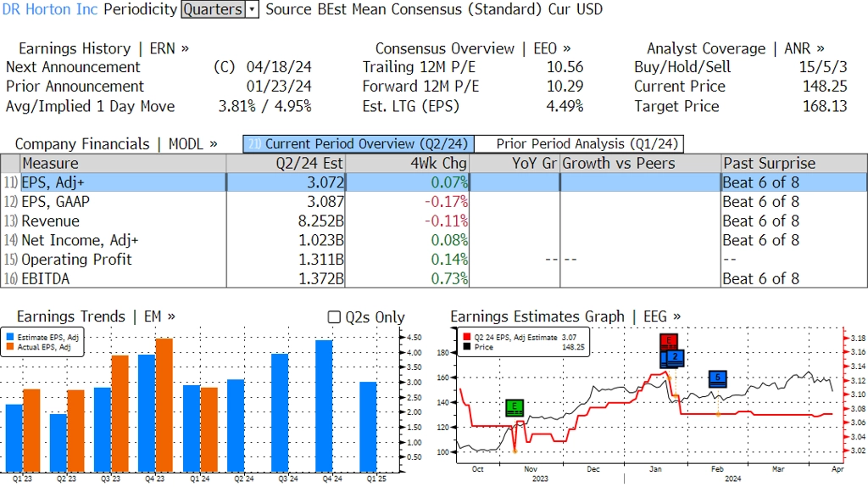Select the Operating Profit row
The width and height of the screenshot is (868, 487).
[x=434, y=260]
